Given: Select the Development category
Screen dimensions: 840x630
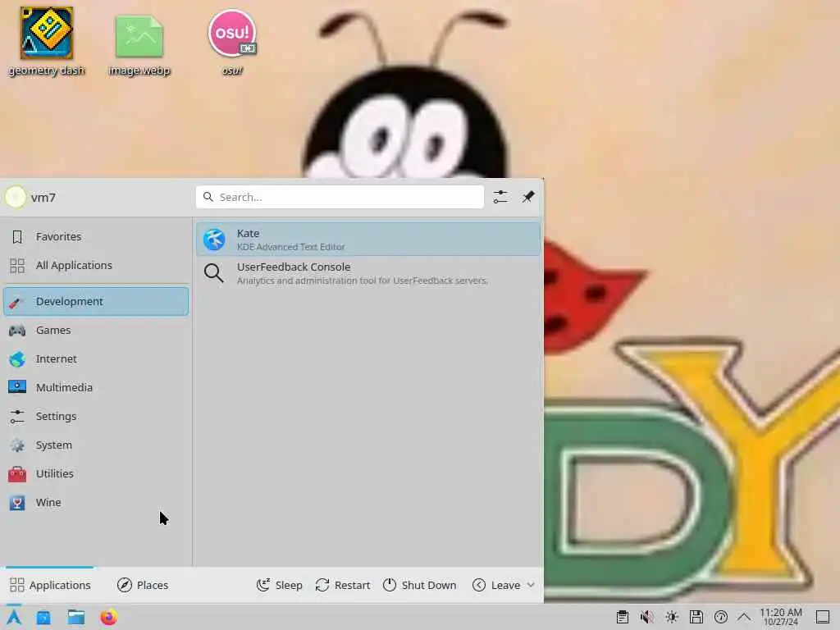Looking at the screenshot, I should (x=96, y=301).
